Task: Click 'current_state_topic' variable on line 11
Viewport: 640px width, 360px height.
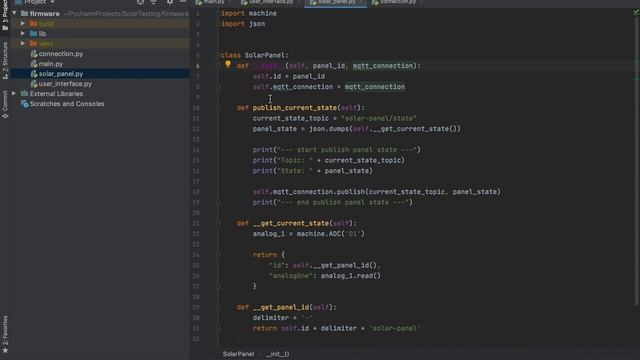Action: (291, 118)
